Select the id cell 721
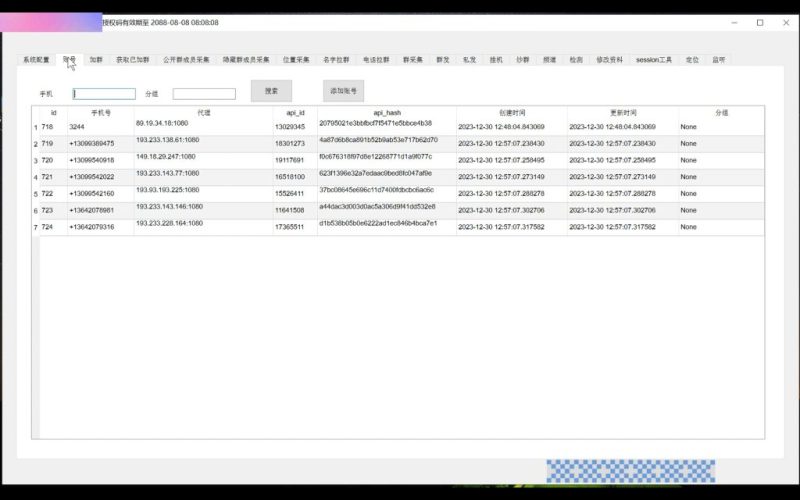This screenshot has width=800, height=500. pos(54,177)
